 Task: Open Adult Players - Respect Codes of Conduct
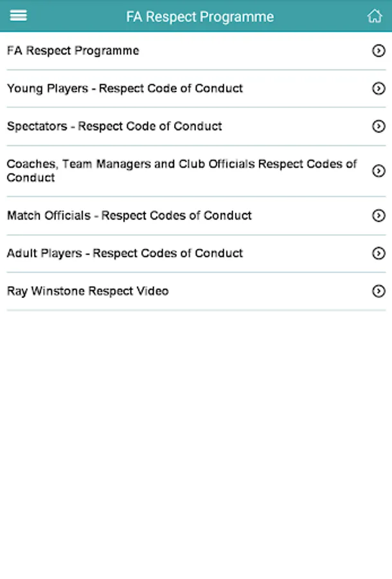pos(125,253)
